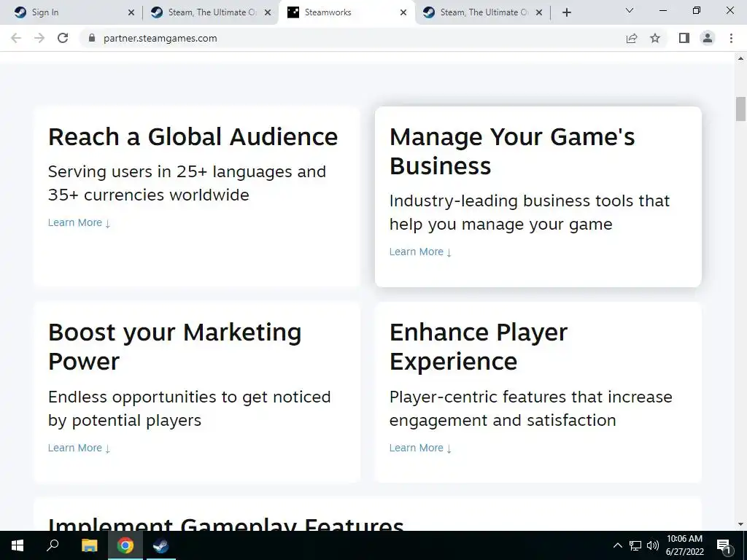
Task: Click Learn More under Manage Your Game's Business
Action: tap(420, 252)
